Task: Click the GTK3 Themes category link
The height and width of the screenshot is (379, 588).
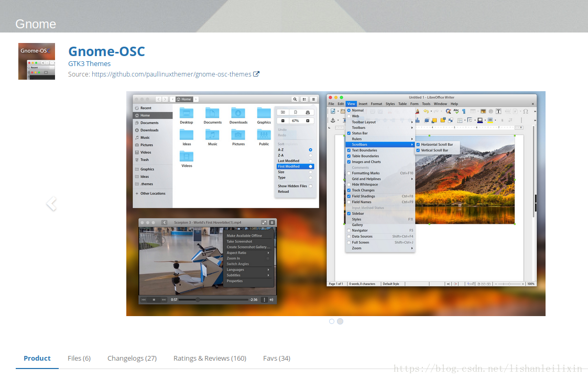Action: [x=89, y=64]
